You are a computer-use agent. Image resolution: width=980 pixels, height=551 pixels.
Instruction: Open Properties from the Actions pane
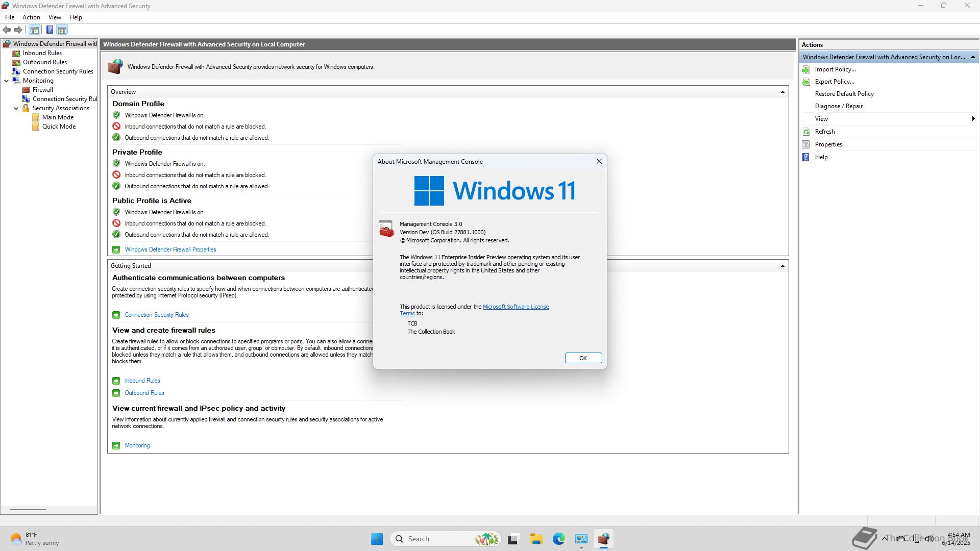[828, 144]
